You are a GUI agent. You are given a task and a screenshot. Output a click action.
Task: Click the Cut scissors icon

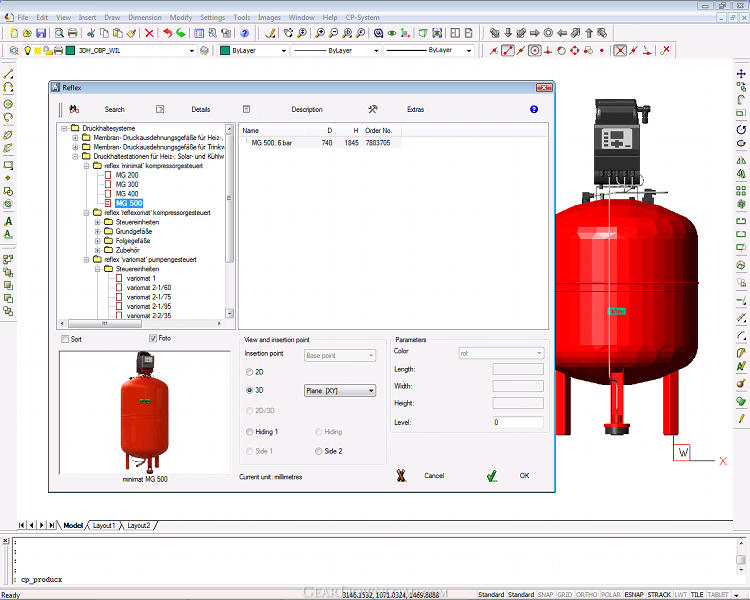point(91,33)
